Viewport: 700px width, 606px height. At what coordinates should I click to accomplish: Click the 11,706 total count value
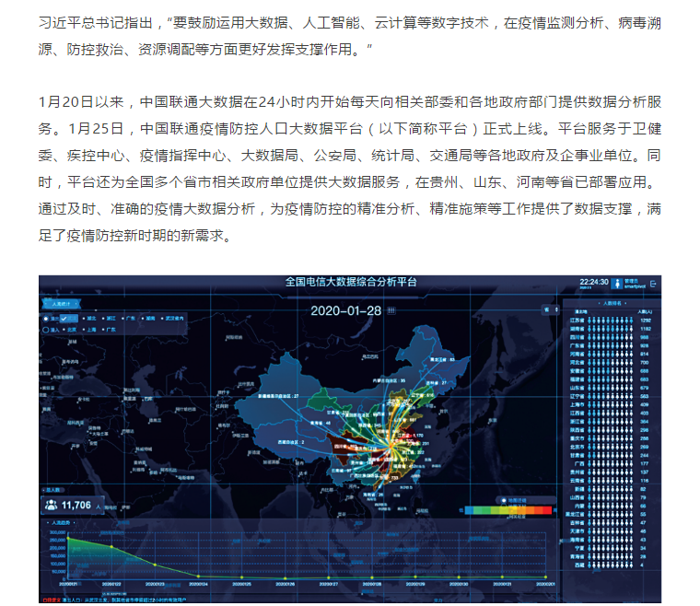(x=76, y=505)
